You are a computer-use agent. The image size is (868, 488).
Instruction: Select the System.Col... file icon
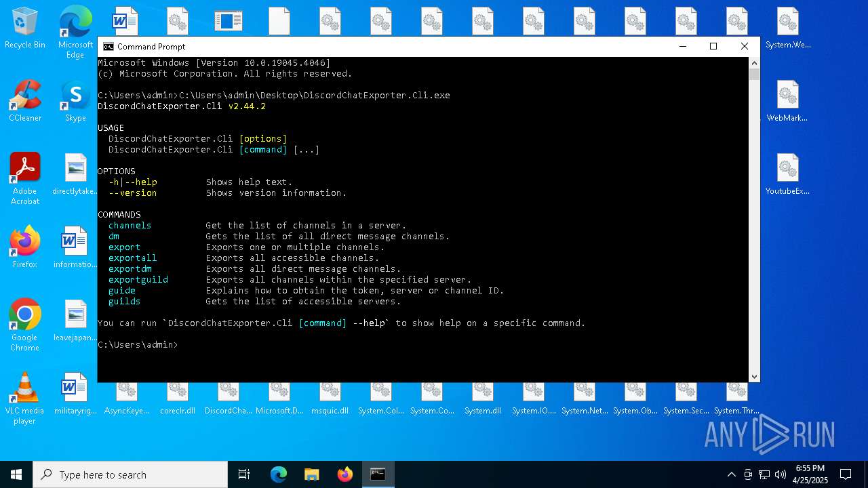tap(381, 399)
